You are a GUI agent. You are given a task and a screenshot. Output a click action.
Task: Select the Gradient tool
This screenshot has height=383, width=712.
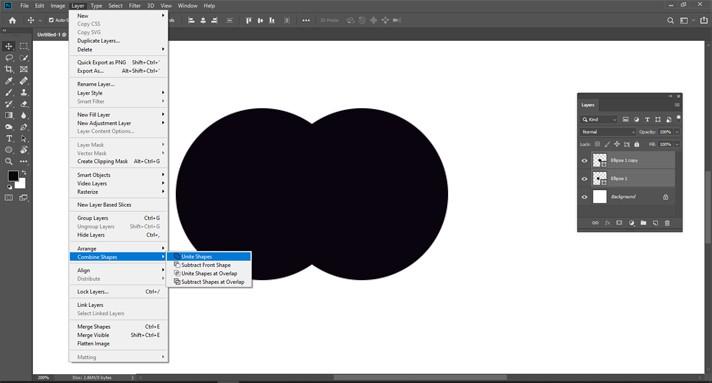coord(9,115)
